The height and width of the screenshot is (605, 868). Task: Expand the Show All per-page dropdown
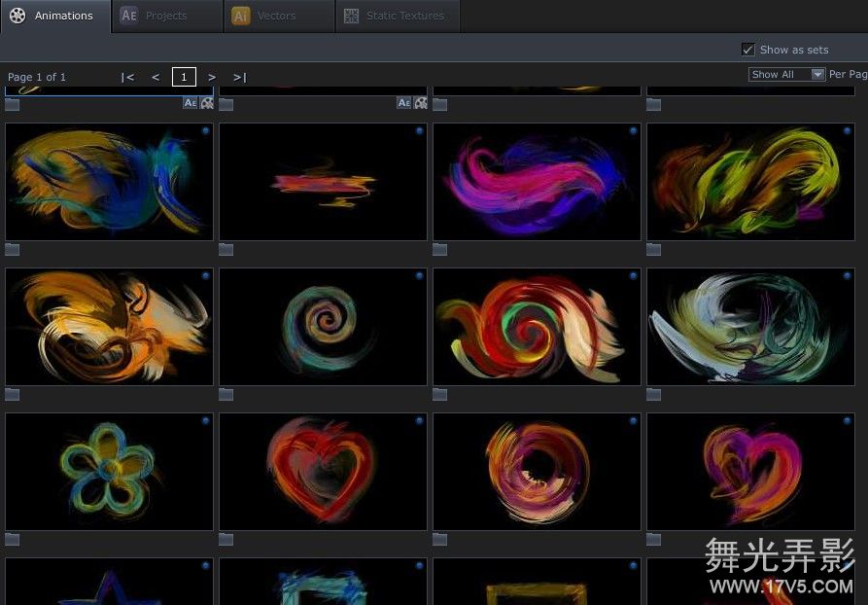click(x=786, y=74)
